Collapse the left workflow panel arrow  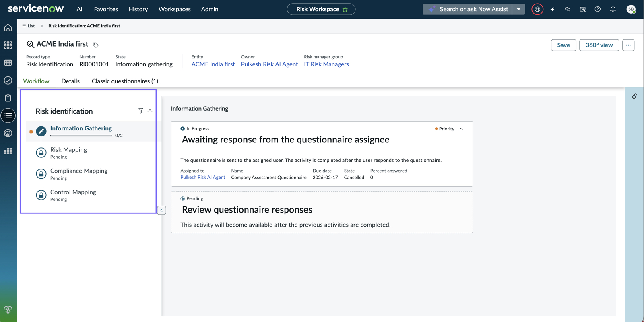click(x=161, y=210)
